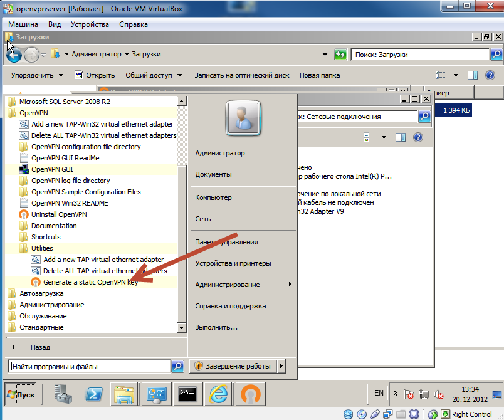Click Назад in Start menu

pyautogui.click(x=41, y=347)
